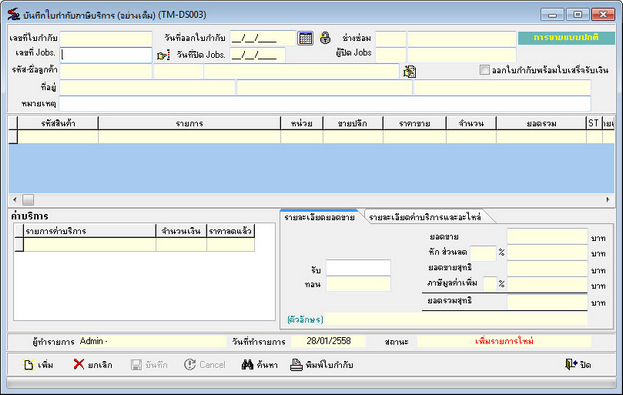Tick ออกใบกำกับพร้อมใบเสร็จรับเงิน checkbox
This screenshot has width=623, height=395.
pyautogui.click(x=484, y=70)
